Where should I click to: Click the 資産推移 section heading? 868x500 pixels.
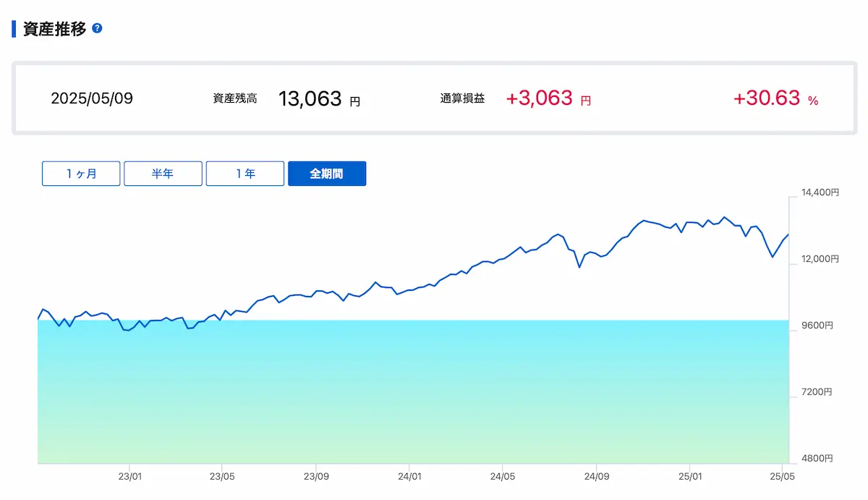point(55,29)
